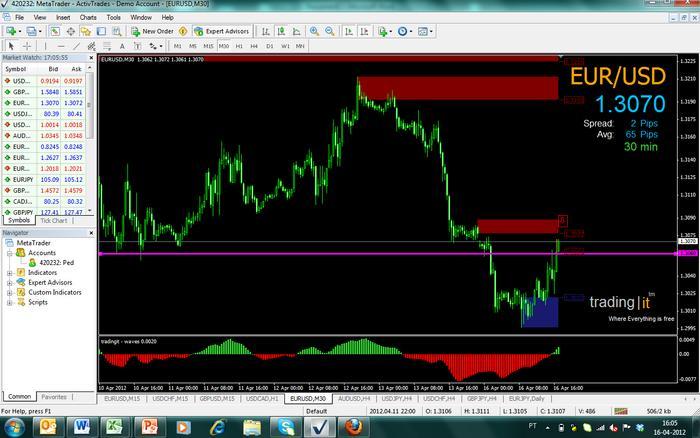Toggle chart Auto Scroll

[x=349, y=31]
